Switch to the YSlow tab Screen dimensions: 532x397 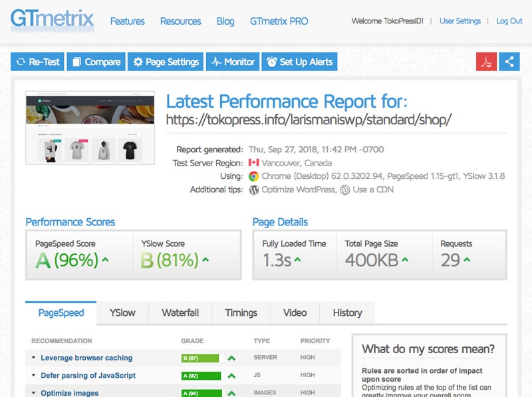122,313
